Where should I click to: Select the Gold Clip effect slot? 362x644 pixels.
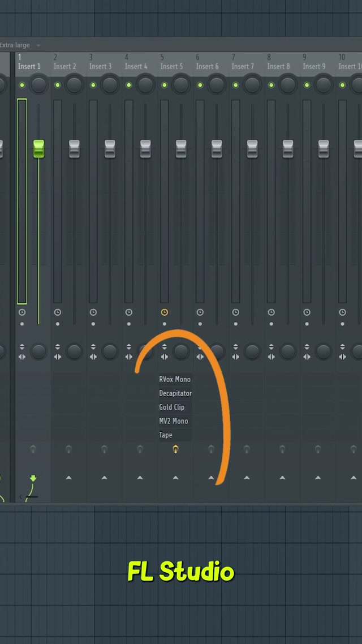172,407
